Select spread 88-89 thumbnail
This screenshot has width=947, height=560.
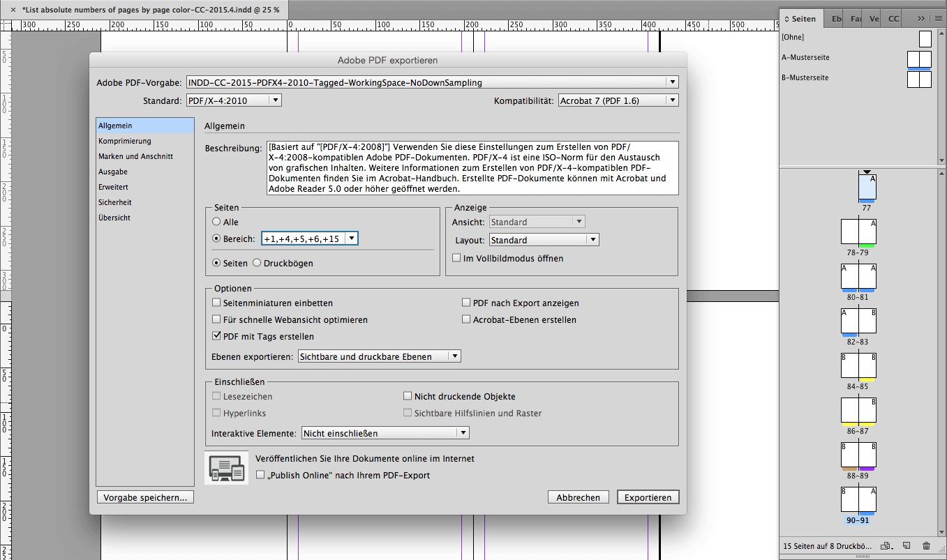point(858,456)
